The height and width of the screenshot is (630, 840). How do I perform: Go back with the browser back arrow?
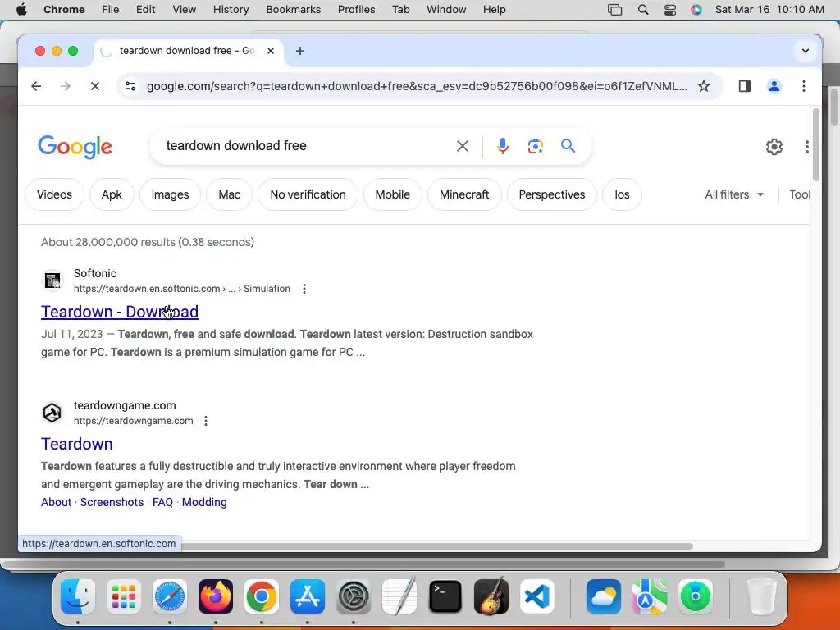click(36, 86)
